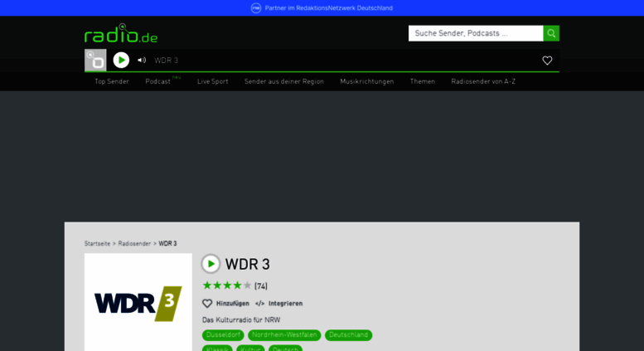This screenshot has height=351, width=644.
Task: Click the radio.de logo
Action: pyautogui.click(x=121, y=33)
